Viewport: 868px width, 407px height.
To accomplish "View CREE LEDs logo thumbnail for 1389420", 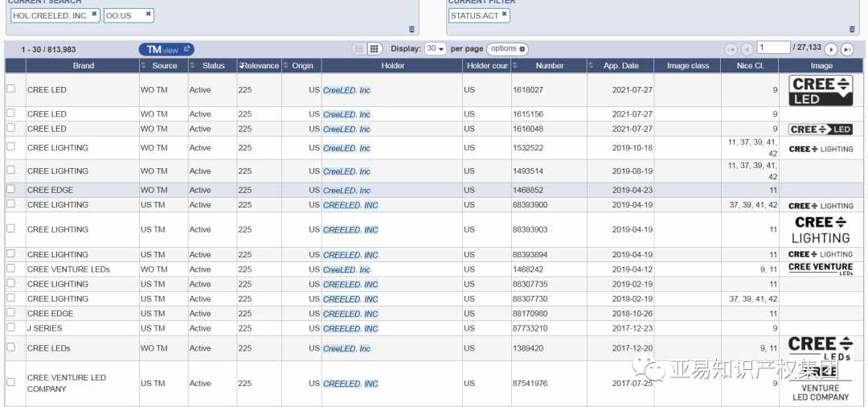I will coord(821,348).
